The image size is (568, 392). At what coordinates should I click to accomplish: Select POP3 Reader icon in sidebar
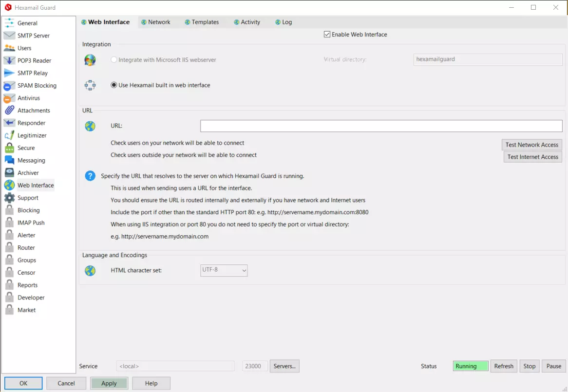point(10,60)
